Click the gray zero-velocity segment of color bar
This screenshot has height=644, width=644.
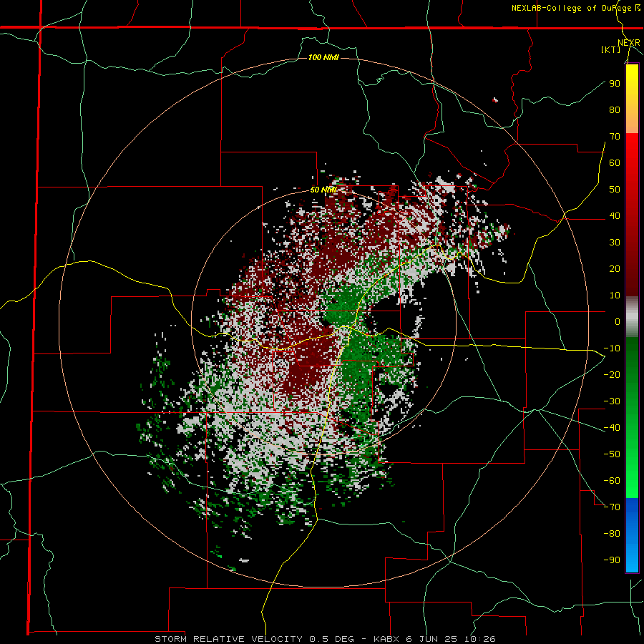pos(632,317)
